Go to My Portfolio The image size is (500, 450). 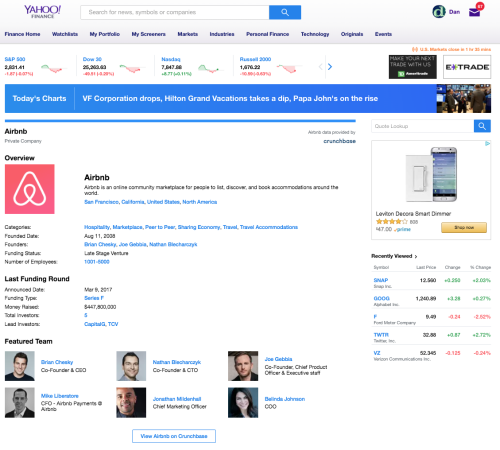tap(105, 34)
